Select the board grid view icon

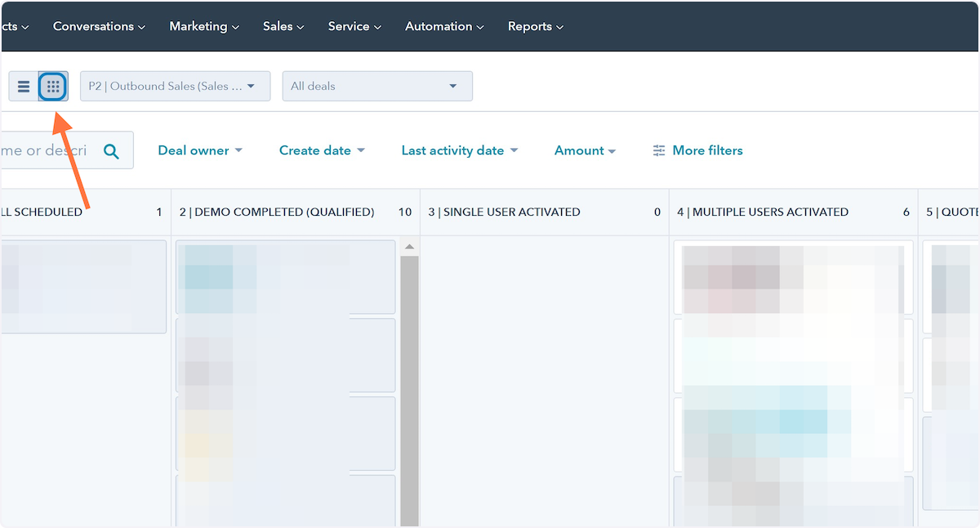(x=53, y=86)
